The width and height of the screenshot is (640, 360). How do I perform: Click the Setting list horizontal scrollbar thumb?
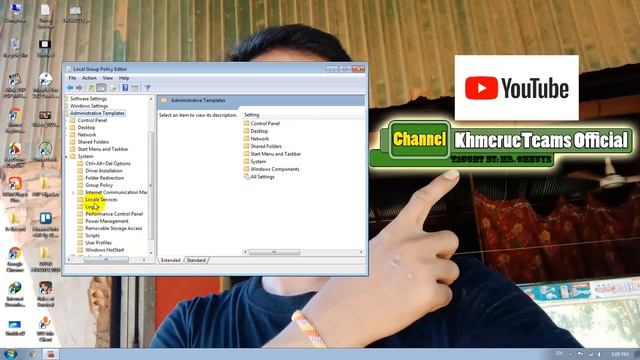tap(274, 252)
